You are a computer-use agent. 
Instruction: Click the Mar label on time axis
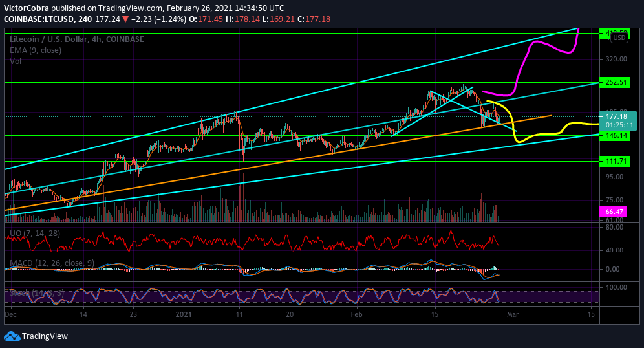513,314
